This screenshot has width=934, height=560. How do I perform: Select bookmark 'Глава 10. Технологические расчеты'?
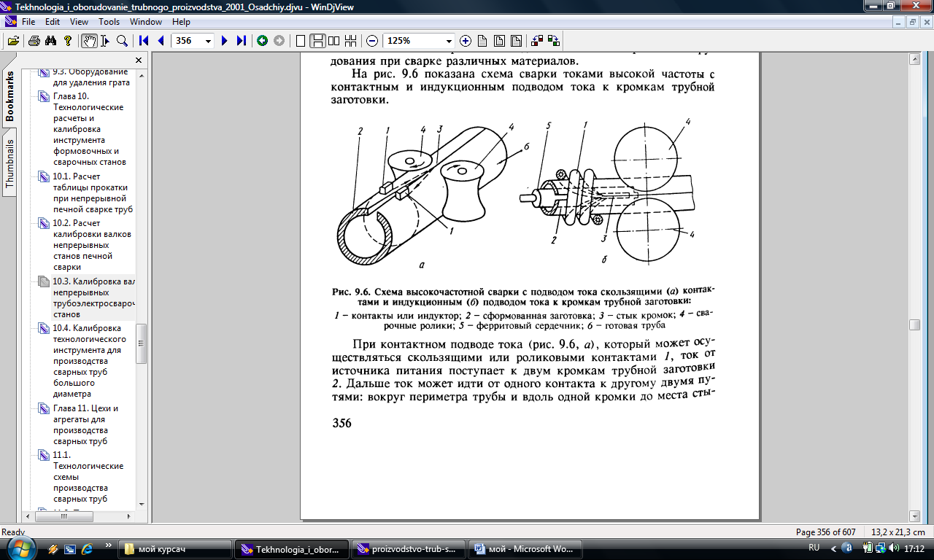pos(88,129)
